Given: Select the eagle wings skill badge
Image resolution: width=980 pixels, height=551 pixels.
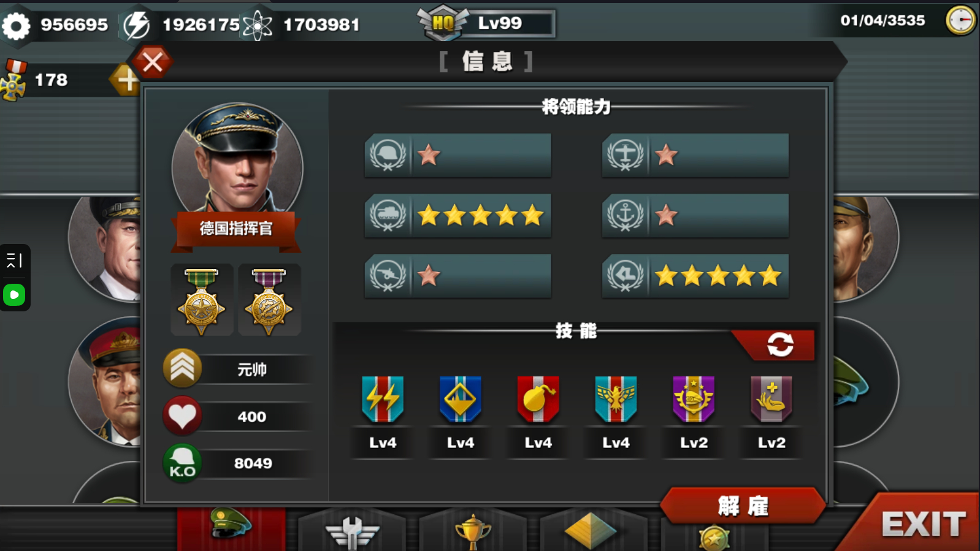Looking at the screenshot, I should pos(616,400).
